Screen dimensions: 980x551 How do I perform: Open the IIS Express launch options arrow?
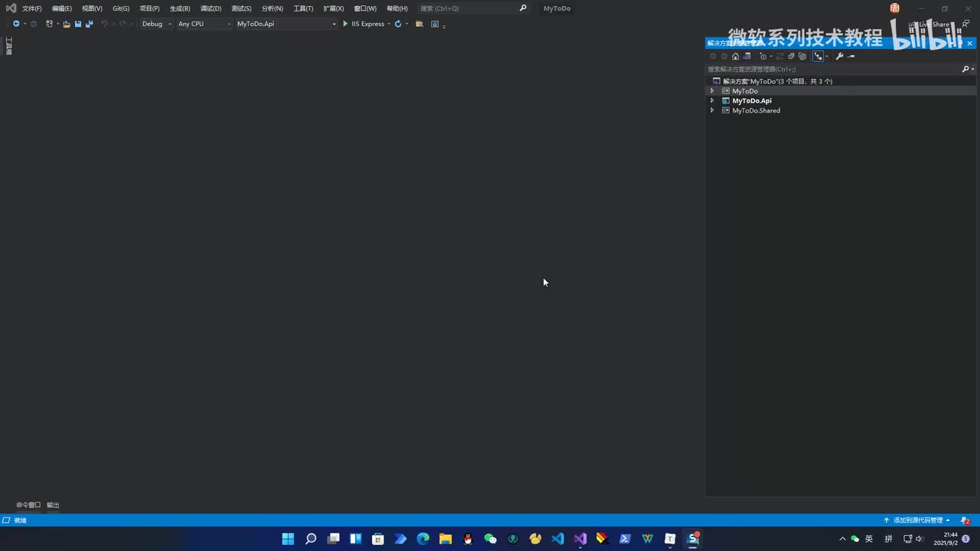389,24
